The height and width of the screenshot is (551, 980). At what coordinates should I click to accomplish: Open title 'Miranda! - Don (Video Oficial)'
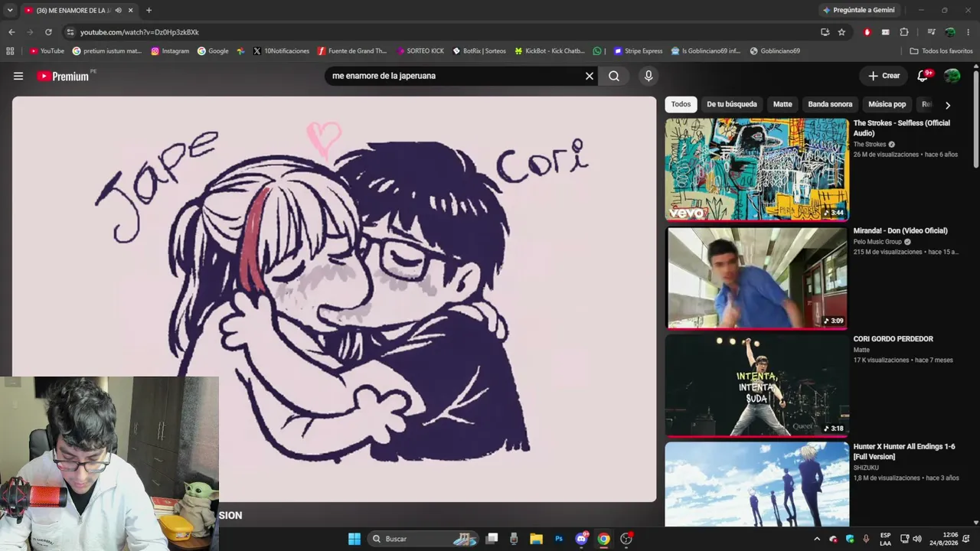900,230
